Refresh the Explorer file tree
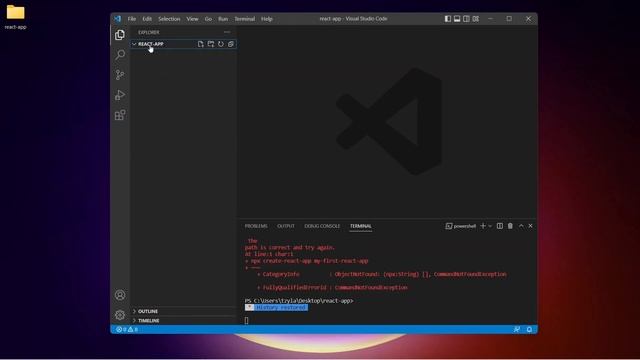Viewport: 640px width, 360px height. coord(221,44)
